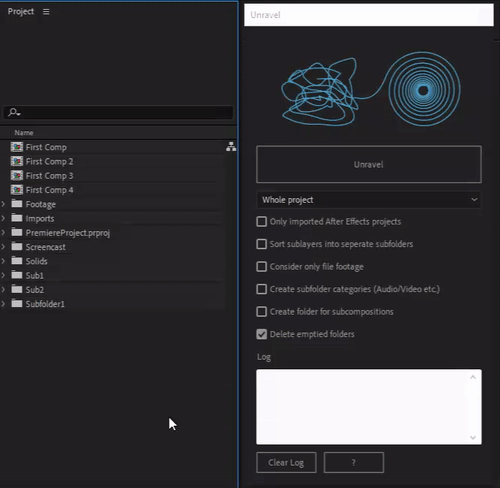Open the Whole project dropdown
Image resolution: width=500 pixels, height=488 pixels.
[369, 200]
